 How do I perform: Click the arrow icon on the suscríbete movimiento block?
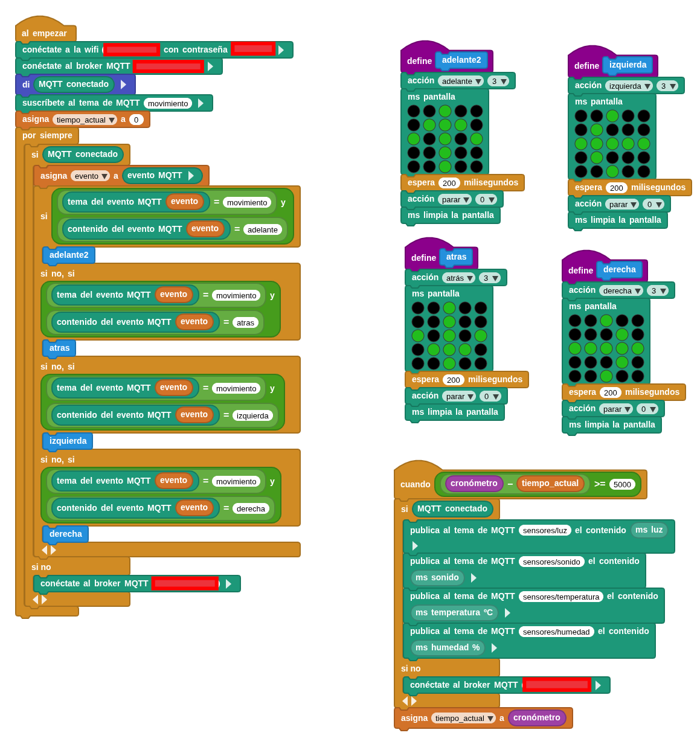tap(201, 103)
